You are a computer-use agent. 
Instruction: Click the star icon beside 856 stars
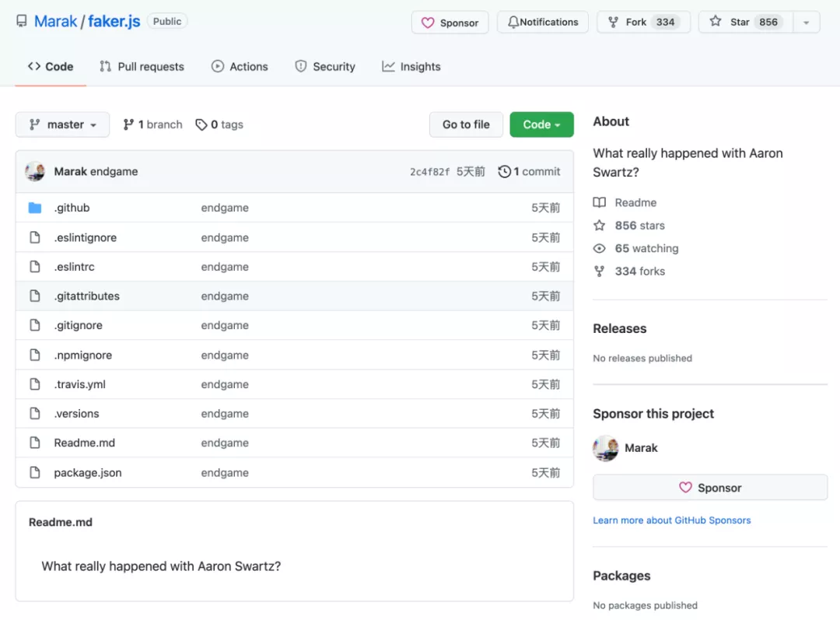[x=600, y=226]
